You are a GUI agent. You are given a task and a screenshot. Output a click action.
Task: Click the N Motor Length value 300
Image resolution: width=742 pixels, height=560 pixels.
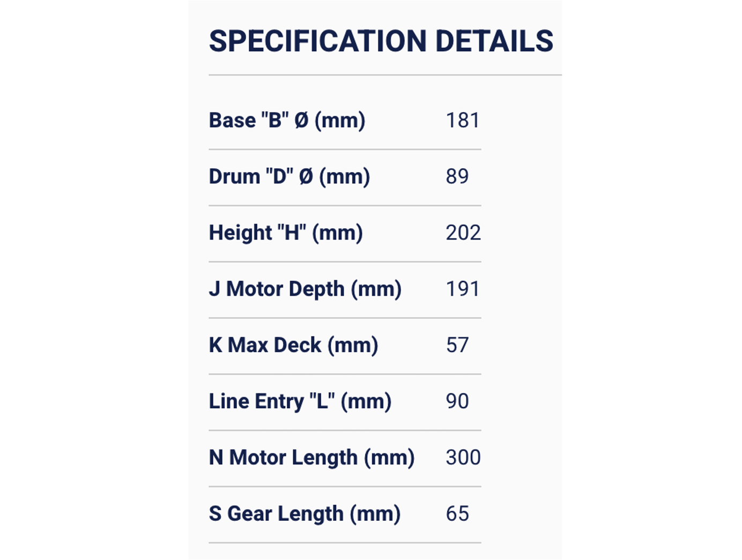(x=463, y=458)
